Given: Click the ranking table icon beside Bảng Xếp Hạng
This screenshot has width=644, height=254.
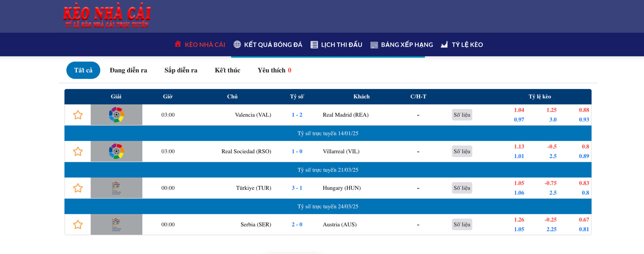Looking at the screenshot, I should coord(374,45).
